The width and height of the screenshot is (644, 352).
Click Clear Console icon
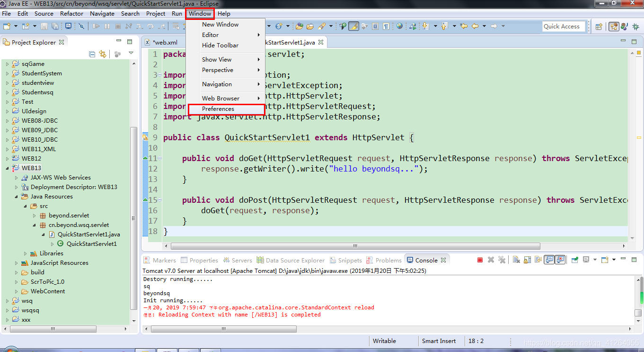(516, 260)
